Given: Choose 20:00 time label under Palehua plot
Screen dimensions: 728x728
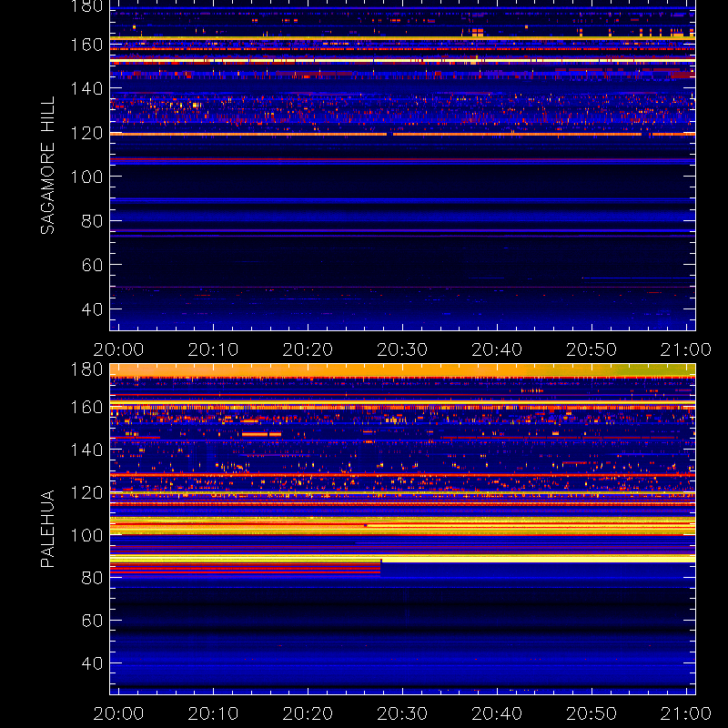Looking at the screenshot, I should (x=118, y=713).
